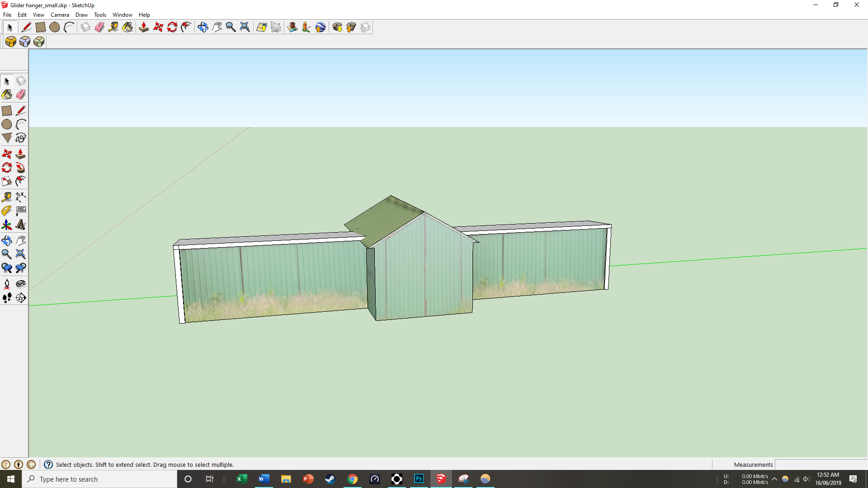
Task: Open Chrome from the taskbar
Action: [x=353, y=479]
